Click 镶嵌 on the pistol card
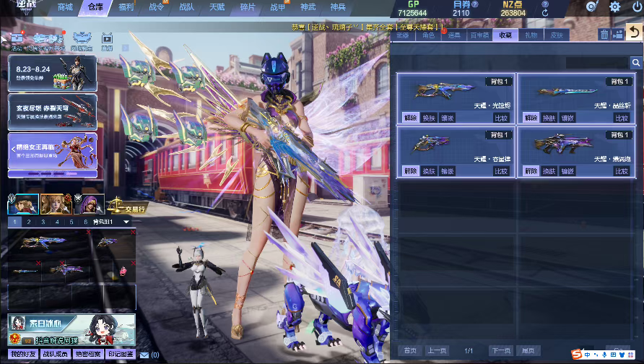Screen dimensions: 644x364 pos(448,171)
